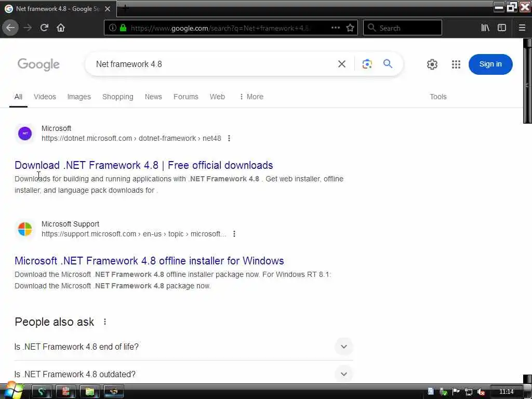This screenshot has height=399, width=532.
Task: Open the Library icon in Firefox toolbar
Action: tap(485, 28)
